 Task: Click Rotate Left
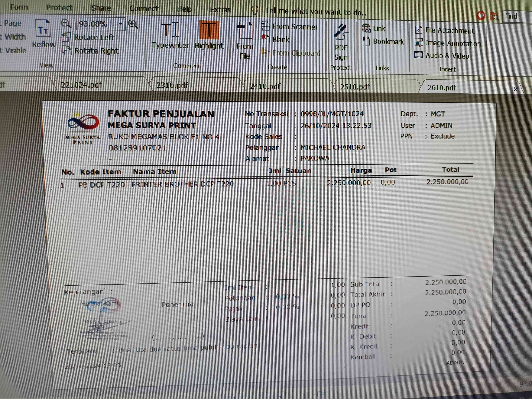[88, 37]
